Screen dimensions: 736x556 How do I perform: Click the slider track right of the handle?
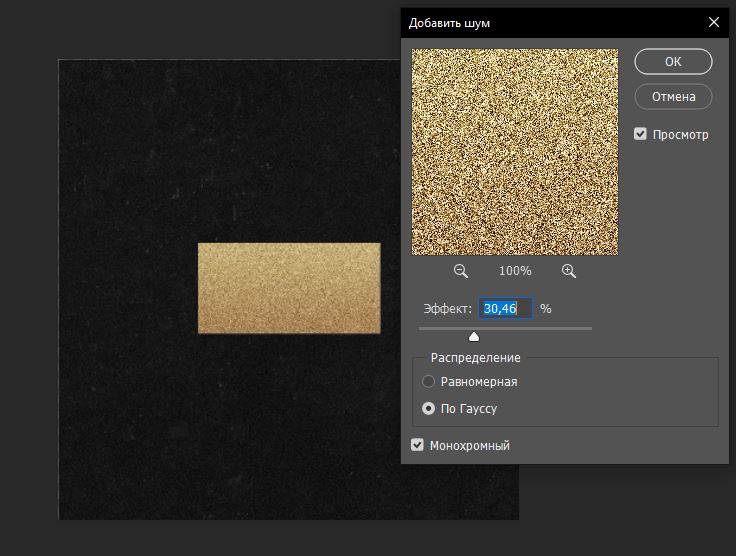point(540,328)
